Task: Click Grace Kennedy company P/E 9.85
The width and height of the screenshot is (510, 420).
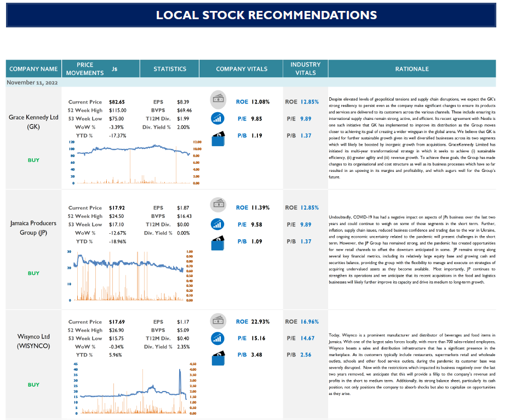Action: pyautogui.click(x=256, y=119)
